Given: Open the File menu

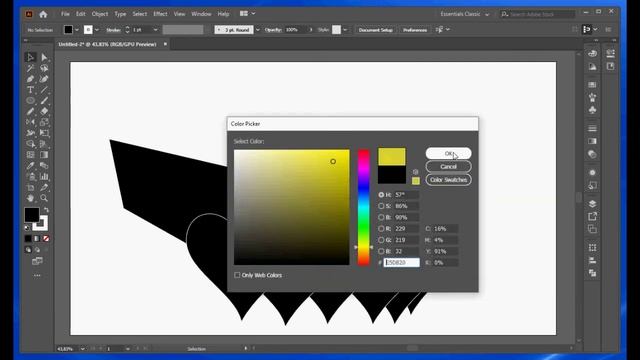Looking at the screenshot, I should pos(65,14).
